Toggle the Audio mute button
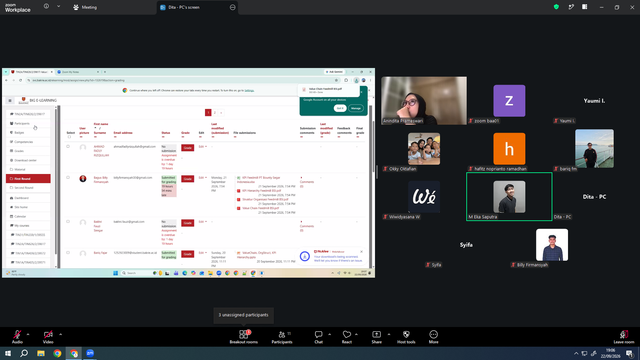 tap(17, 337)
